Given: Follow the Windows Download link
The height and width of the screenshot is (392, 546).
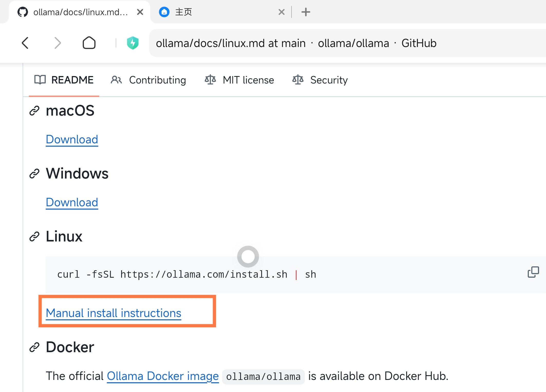Looking at the screenshot, I should [72, 202].
